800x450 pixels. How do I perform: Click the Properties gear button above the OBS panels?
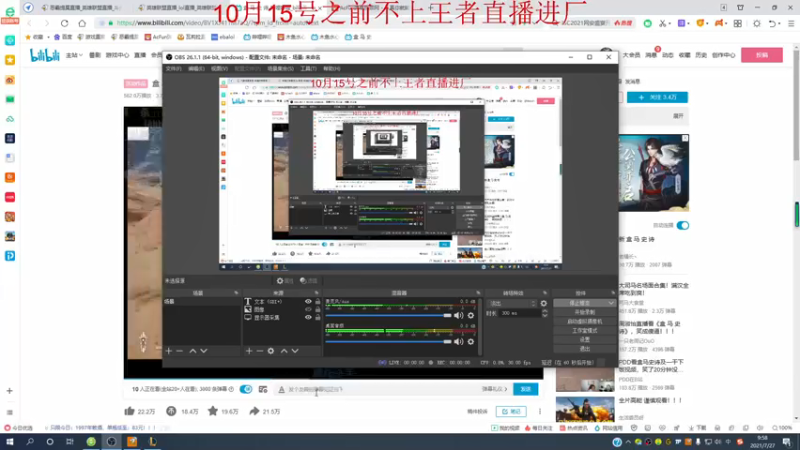pyautogui.click(x=285, y=281)
